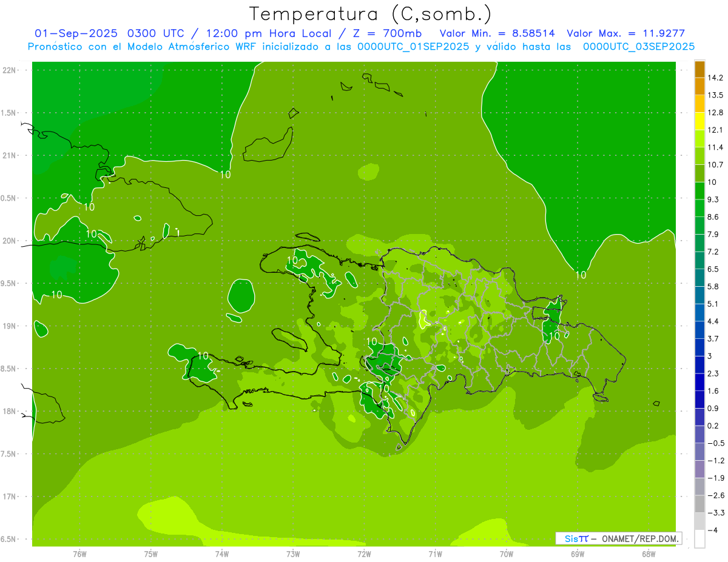Click the "-4" colorbar value
This screenshot has height=562, width=728.
pyautogui.click(x=712, y=530)
